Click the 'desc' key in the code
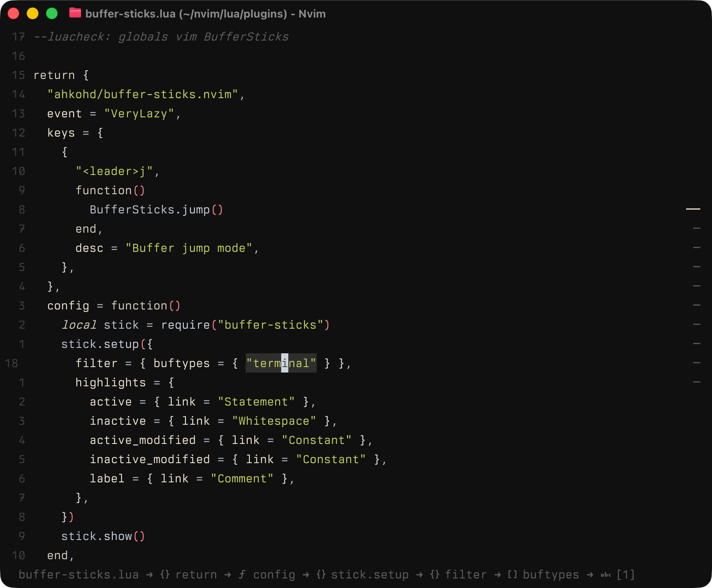Screen dimensions: 712x588 [x=89, y=248]
